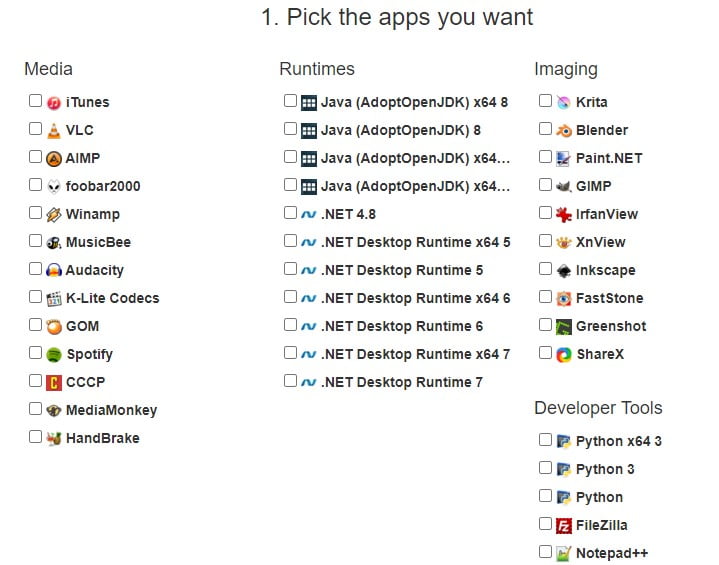Check .NET Desktop Runtime 7 checkbox
719x565 pixels.
click(x=290, y=381)
